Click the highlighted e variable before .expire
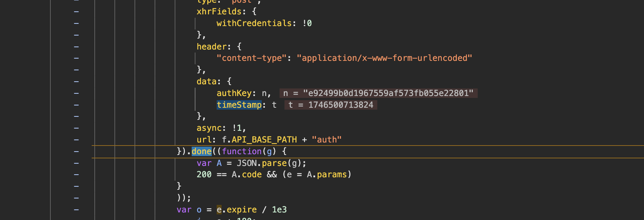The width and height of the screenshot is (644, 220). (219, 210)
